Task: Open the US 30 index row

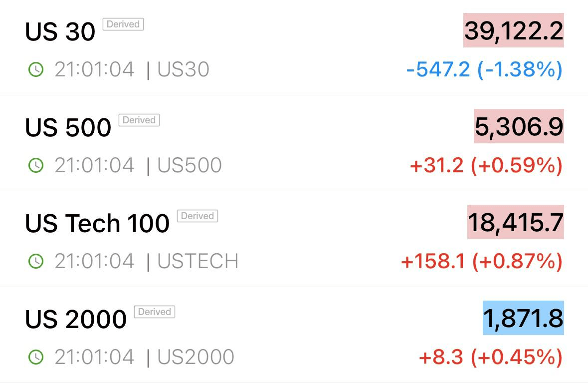Action: [x=294, y=48]
